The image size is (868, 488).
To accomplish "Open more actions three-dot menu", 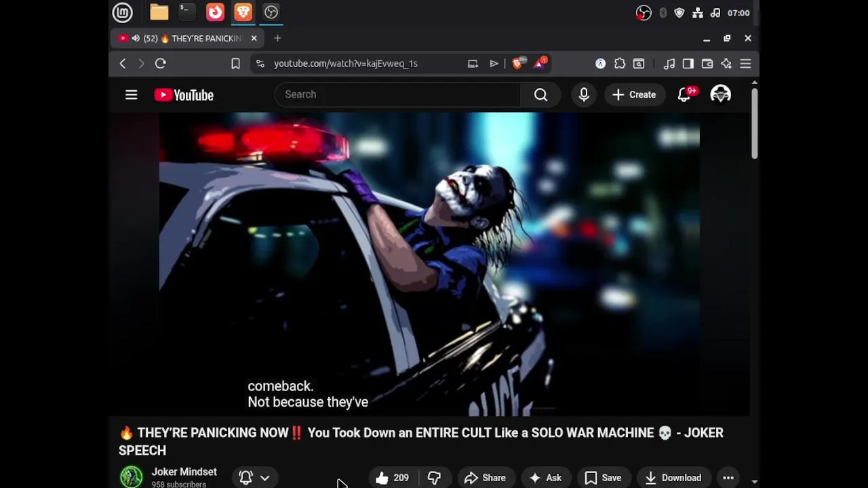I will coord(728,478).
